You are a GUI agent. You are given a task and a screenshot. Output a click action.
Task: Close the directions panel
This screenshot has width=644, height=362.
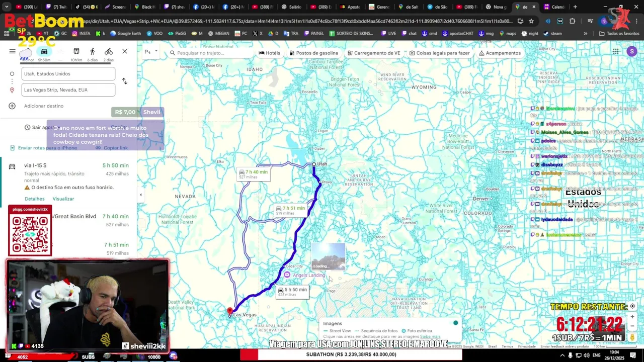click(125, 51)
